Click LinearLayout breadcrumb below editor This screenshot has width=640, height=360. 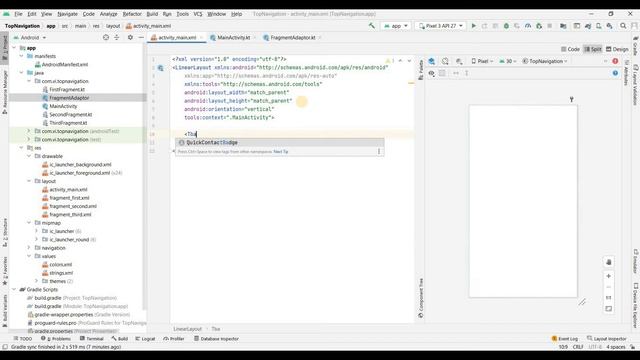(187, 329)
